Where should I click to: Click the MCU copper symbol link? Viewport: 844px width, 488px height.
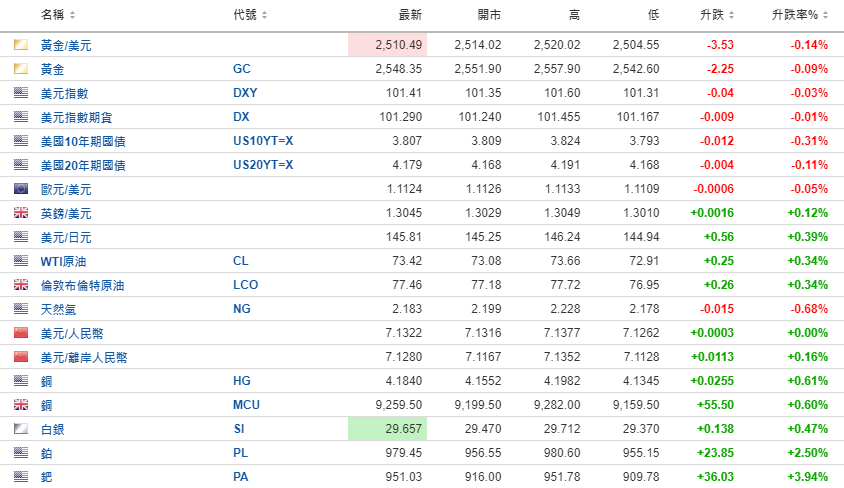click(x=245, y=405)
